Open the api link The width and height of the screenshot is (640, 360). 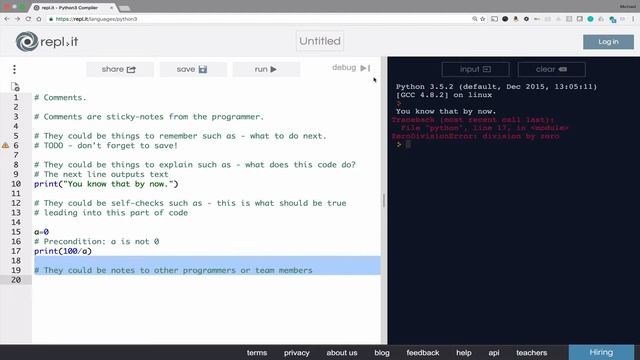point(494,353)
